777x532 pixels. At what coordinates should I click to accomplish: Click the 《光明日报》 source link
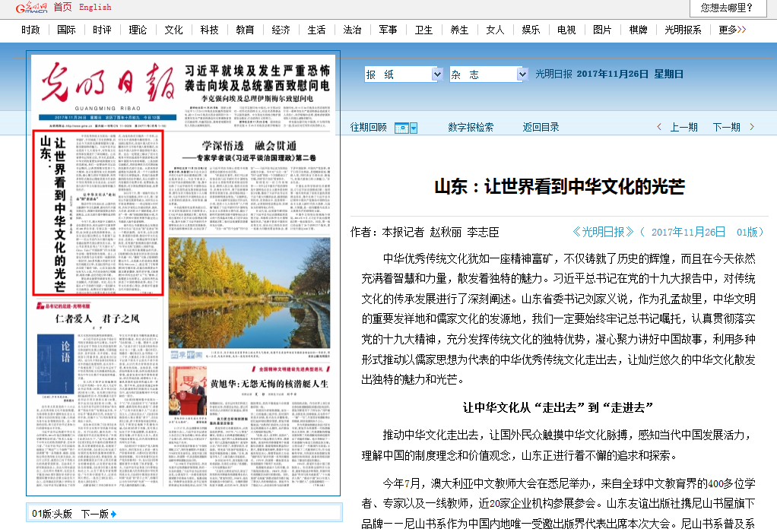coord(602,232)
